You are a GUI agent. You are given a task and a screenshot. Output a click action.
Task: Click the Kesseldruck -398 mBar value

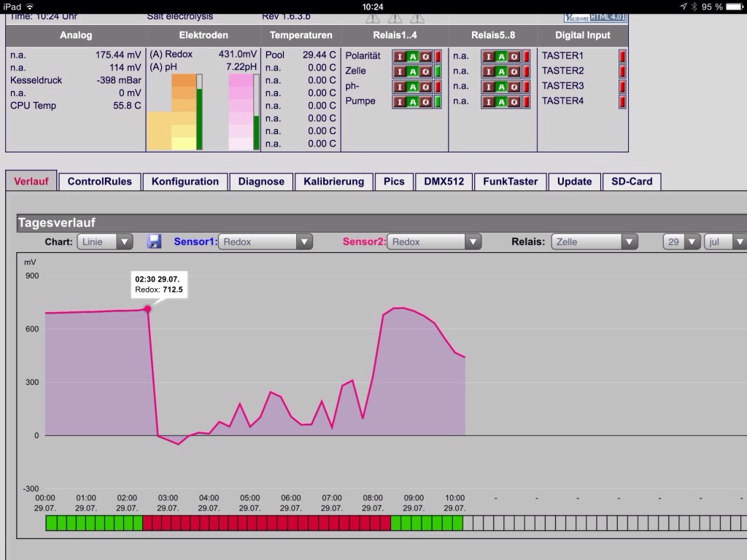point(119,80)
